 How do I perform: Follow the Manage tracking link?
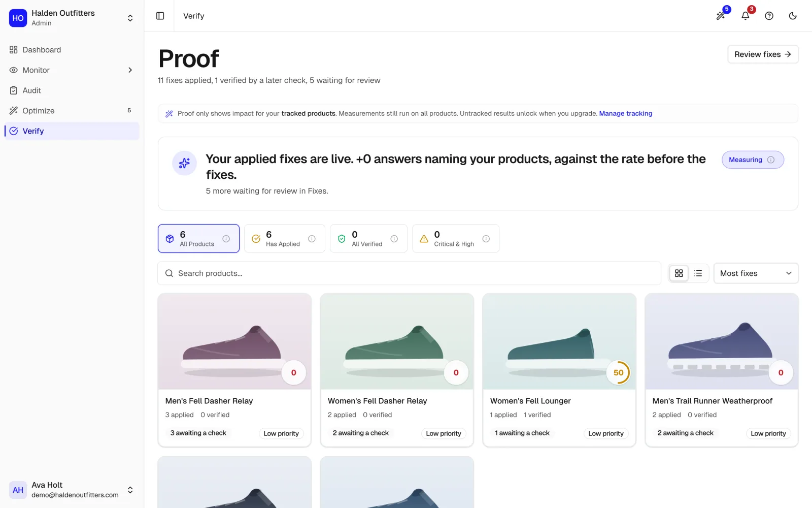pos(626,113)
